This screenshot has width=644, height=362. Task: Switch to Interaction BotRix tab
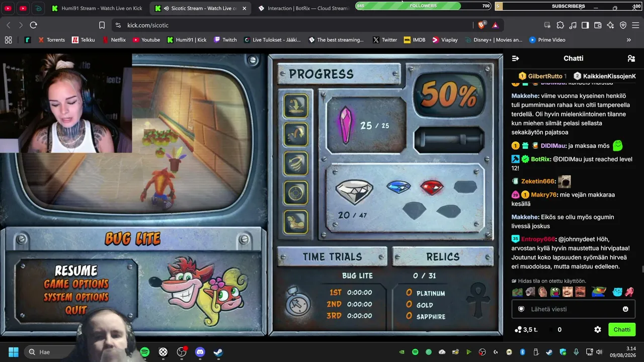click(x=303, y=8)
